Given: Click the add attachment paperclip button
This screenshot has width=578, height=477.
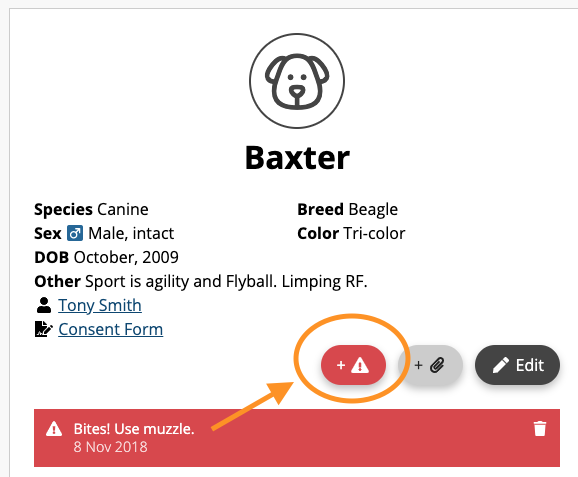Looking at the screenshot, I should coord(430,365).
